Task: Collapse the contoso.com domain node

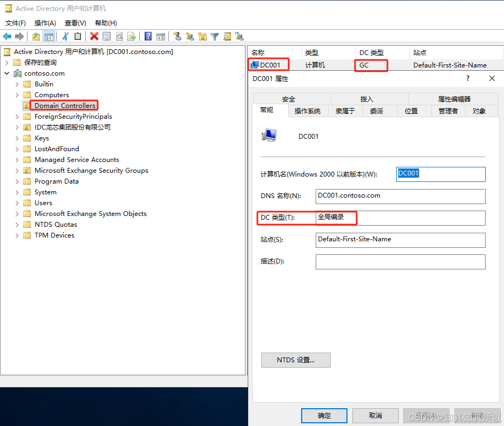Action: (7, 73)
